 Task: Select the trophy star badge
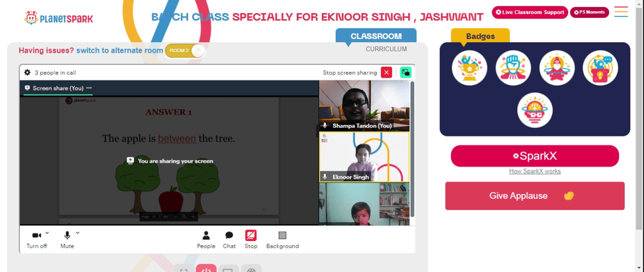point(469,68)
